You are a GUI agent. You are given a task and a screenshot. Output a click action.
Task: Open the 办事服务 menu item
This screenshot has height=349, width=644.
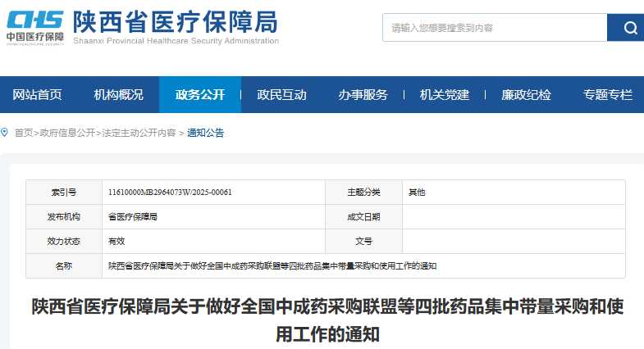click(363, 95)
